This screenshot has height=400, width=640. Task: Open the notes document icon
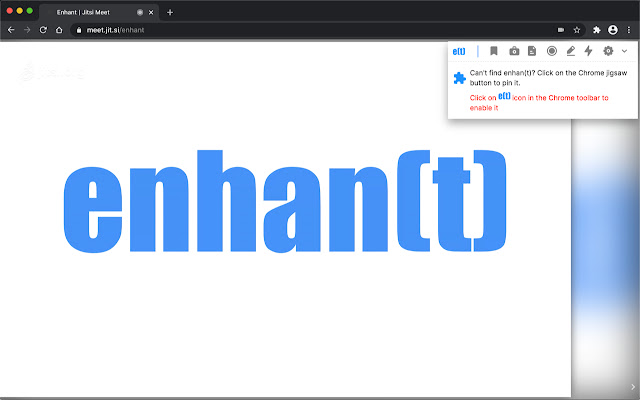(x=532, y=51)
